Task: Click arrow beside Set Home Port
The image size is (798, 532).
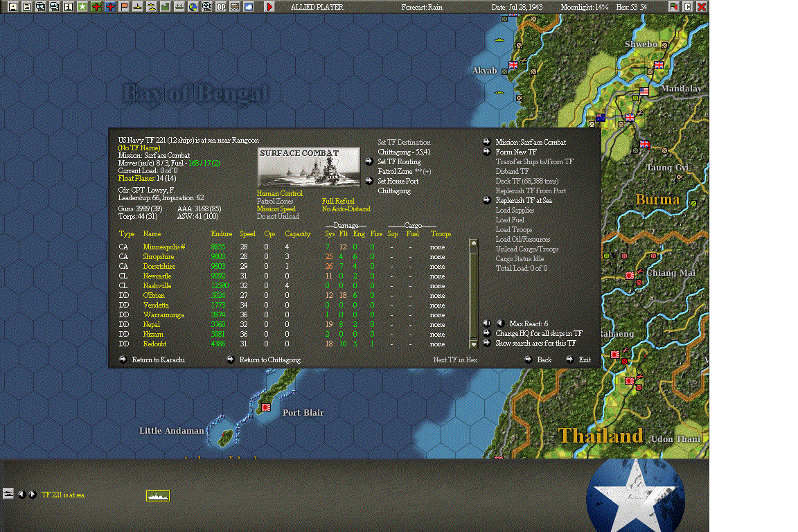Action: coord(369,181)
